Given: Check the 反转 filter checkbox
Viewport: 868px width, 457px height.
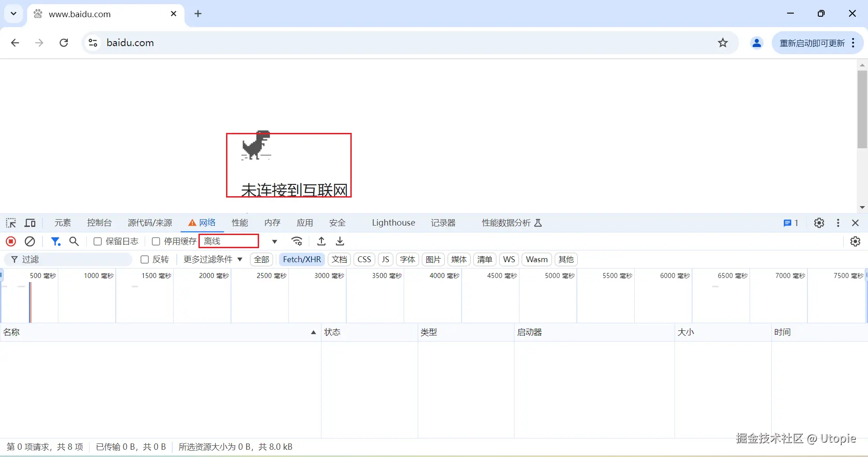Looking at the screenshot, I should (x=145, y=259).
